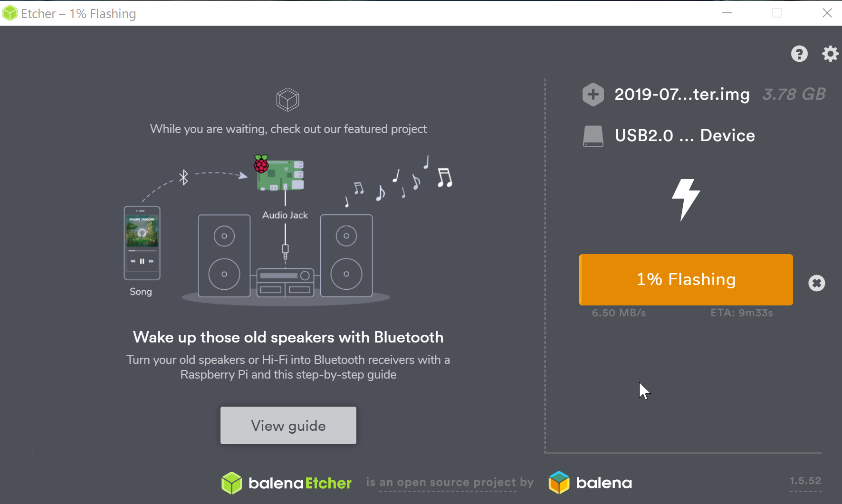Click the USB2.0 ... Device label

[x=685, y=136]
